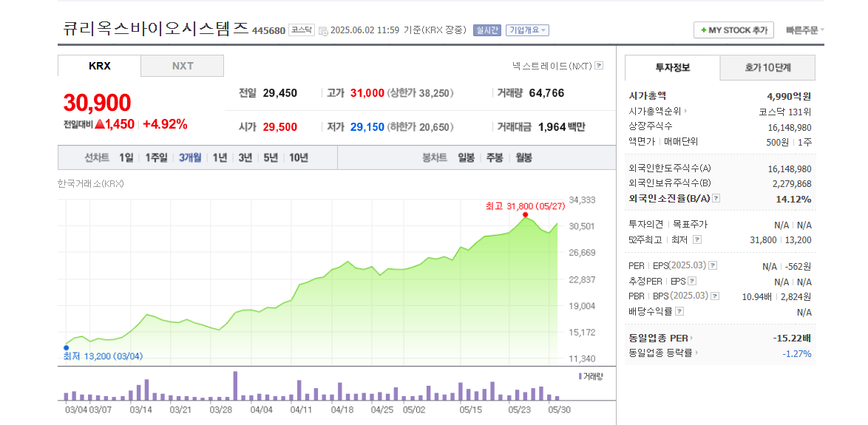868x425 pixels.
Task: Expand the arrow next to 시가총액순위
Action: pyautogui.click(x=685, y=111)
